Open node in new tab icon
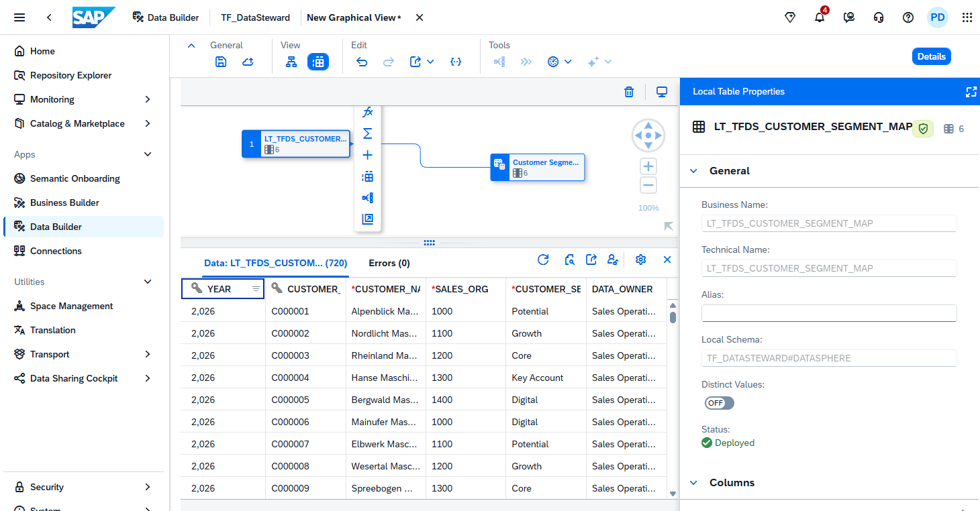The image size is (980, 511). (368, 219)
